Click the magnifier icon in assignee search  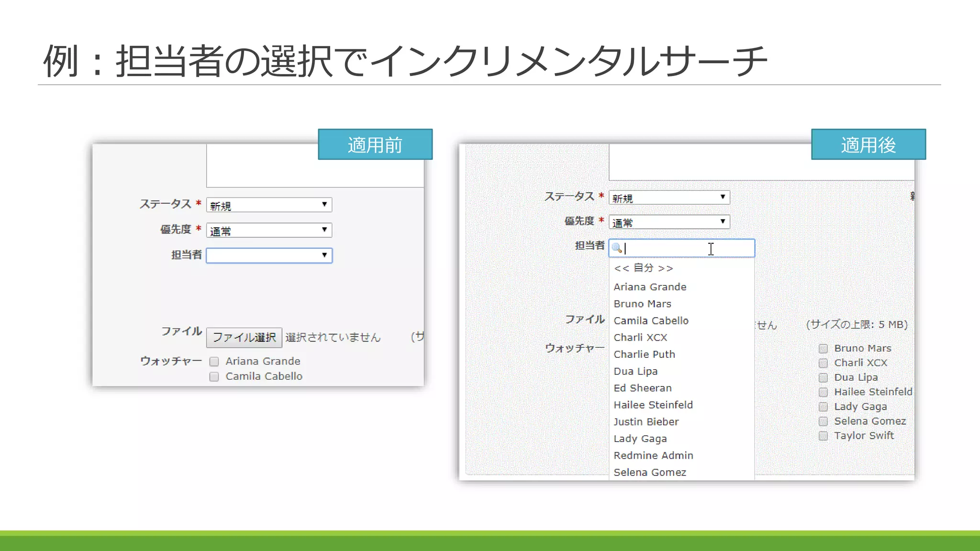617,248
